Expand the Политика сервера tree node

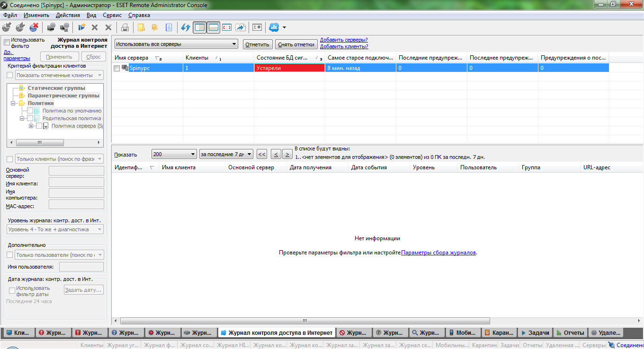pyautogui.click(x=31, y=126)
